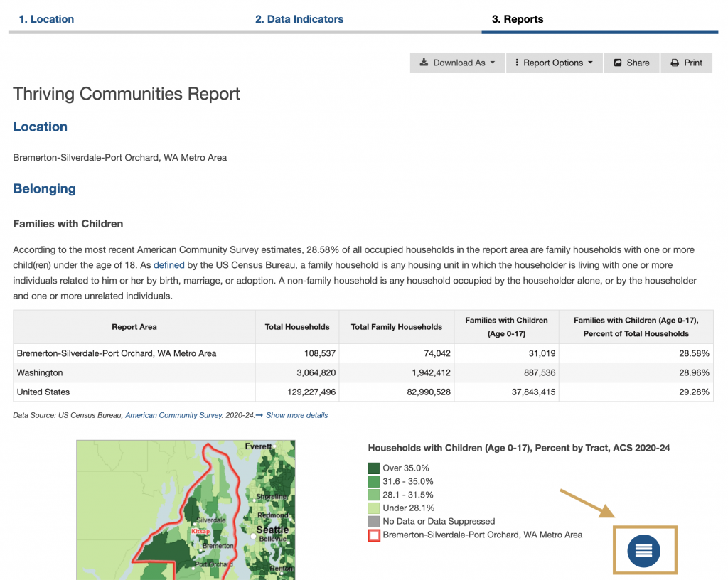Image resolution: width=728 pixels, height=580 pixels.
Task: Click the 108,537 total households cell
Action: pos(297,353)
